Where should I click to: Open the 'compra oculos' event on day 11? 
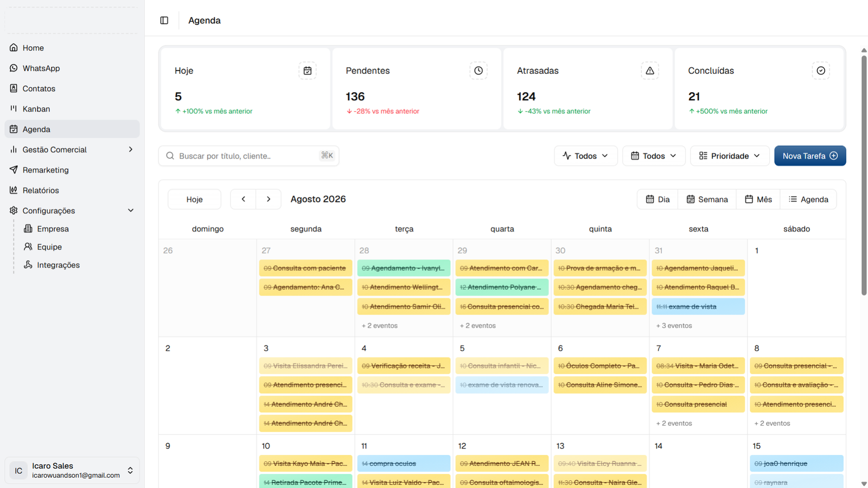[404, 463]
